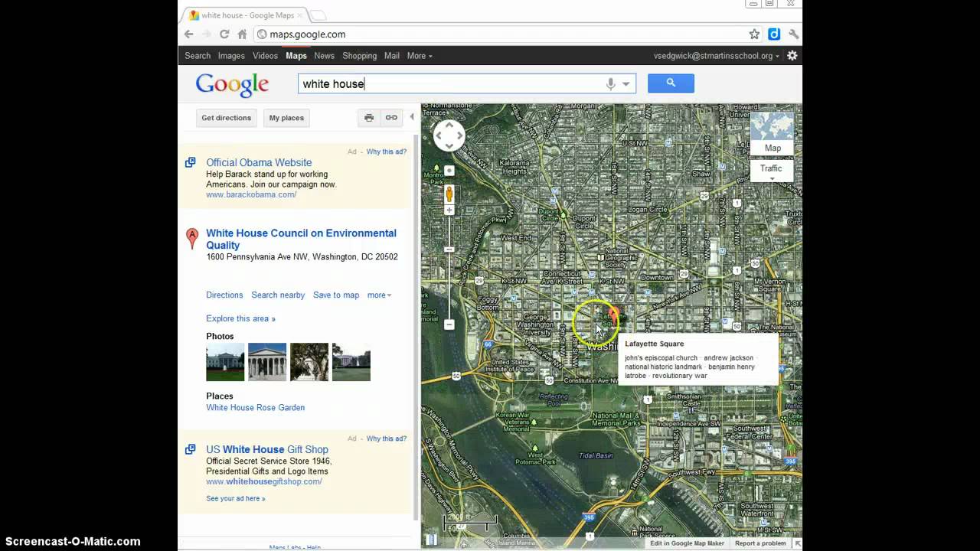Open the More dropdown in Google bar
This screenshot has width=980, height=551.
[420, 56]
